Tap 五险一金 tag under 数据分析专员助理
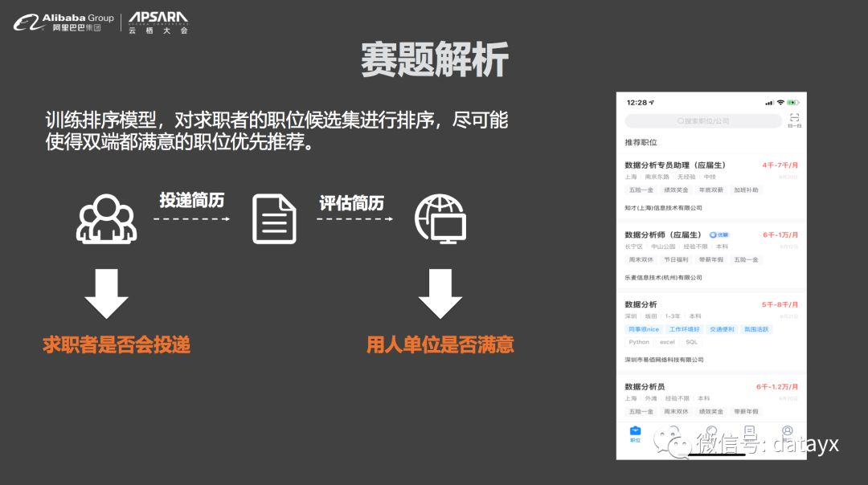868x485 pixels. tap(641, 190)
